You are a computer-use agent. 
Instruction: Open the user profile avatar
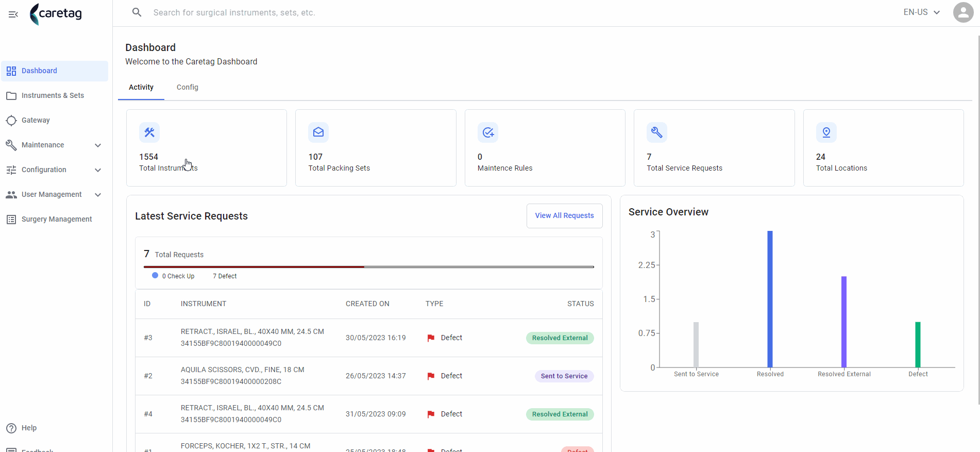point(963,12)
